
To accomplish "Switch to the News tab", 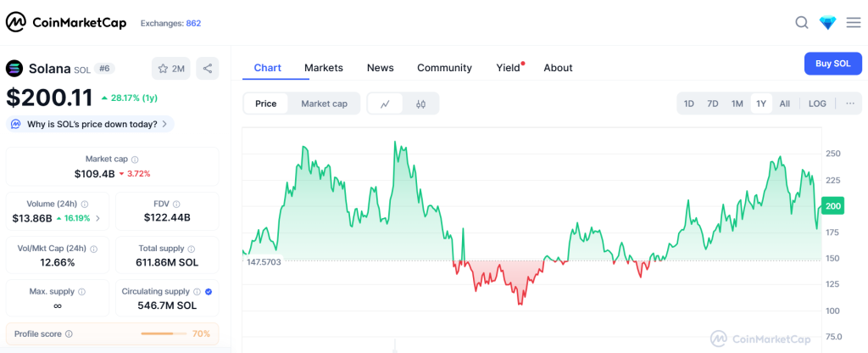I will pos(380,68).
